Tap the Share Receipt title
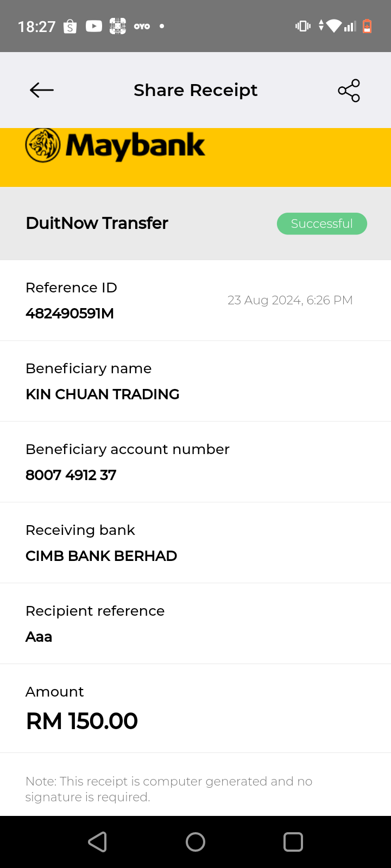 click(195, 90)
